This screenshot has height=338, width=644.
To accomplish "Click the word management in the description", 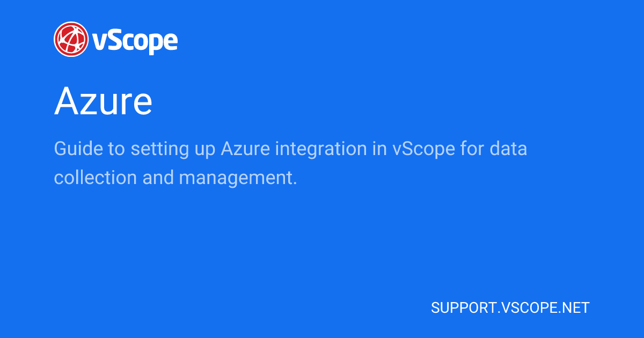I will pyautogui.click(x=238, y=177).
